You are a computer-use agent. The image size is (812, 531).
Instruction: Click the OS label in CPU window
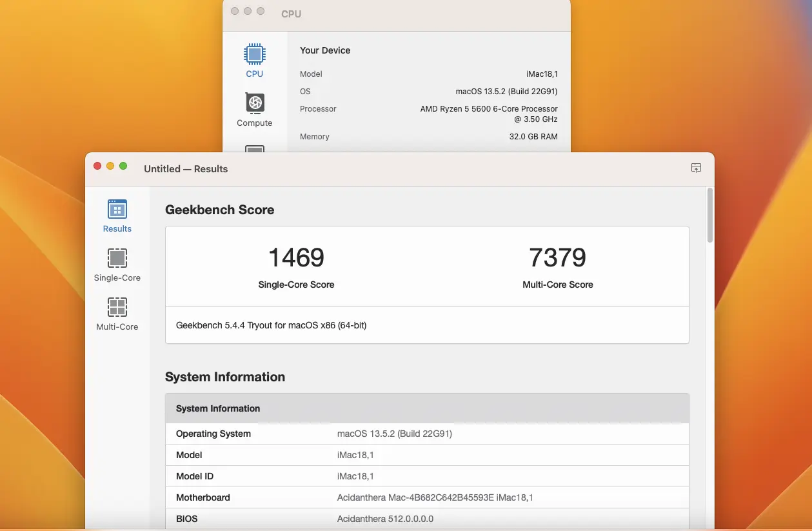(x=305, y=92)
